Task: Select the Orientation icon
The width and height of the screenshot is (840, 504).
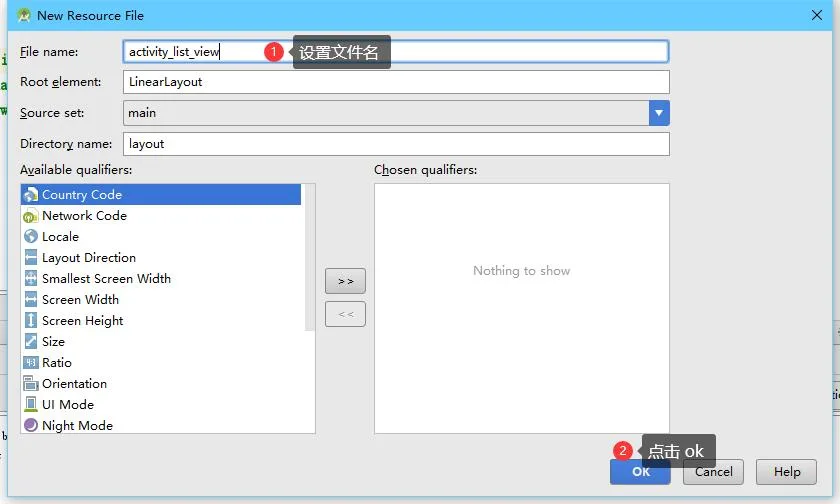Action: (31, 383)
